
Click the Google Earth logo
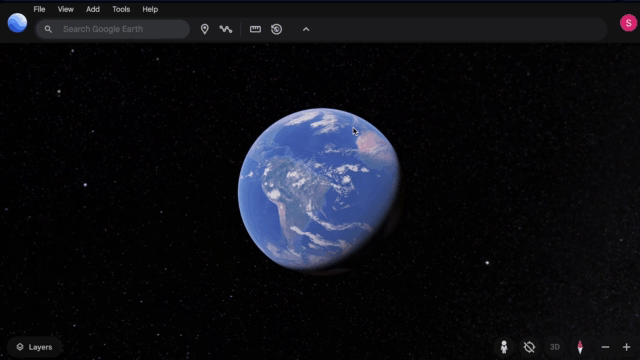[x=17, y=23]
